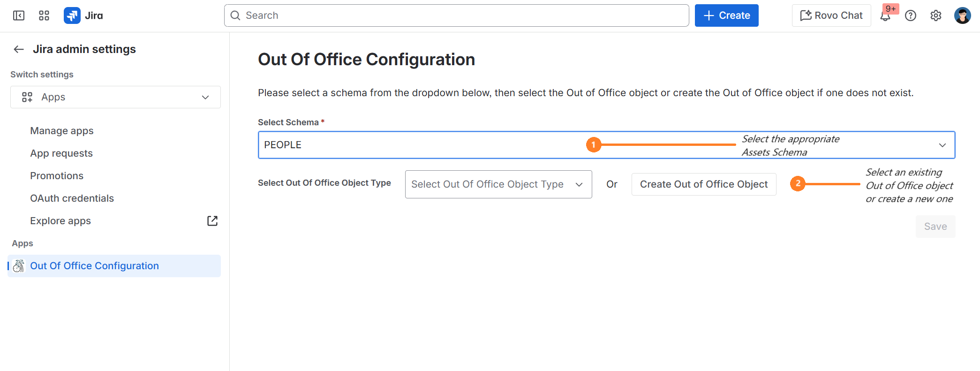
Task: Click external link icon beside Explore apps
Action: click(212, 221)
